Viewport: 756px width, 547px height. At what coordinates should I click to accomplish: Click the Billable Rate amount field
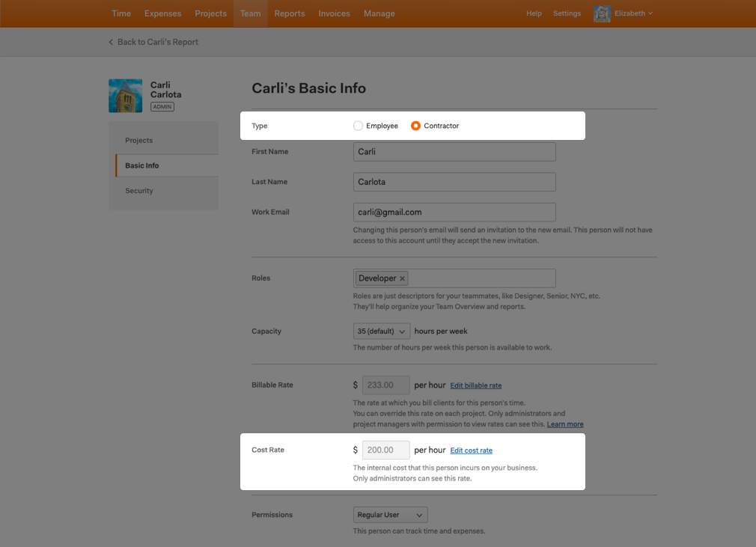pyautogui.click(x=385, y=385)
